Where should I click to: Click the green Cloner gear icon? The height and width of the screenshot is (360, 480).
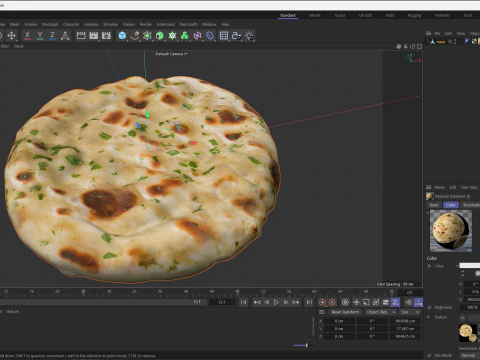click(x=172, y=35)
